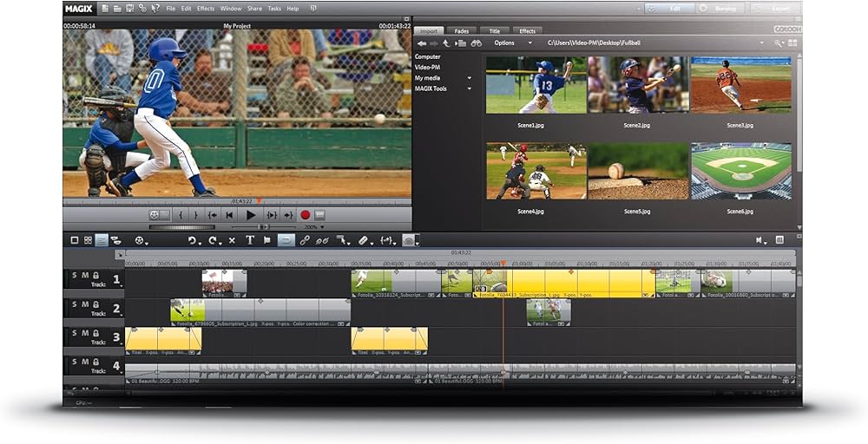Screen dimensions: 868x444
Task: Solo track 2 using the S button
Action: tap(75, 304)
